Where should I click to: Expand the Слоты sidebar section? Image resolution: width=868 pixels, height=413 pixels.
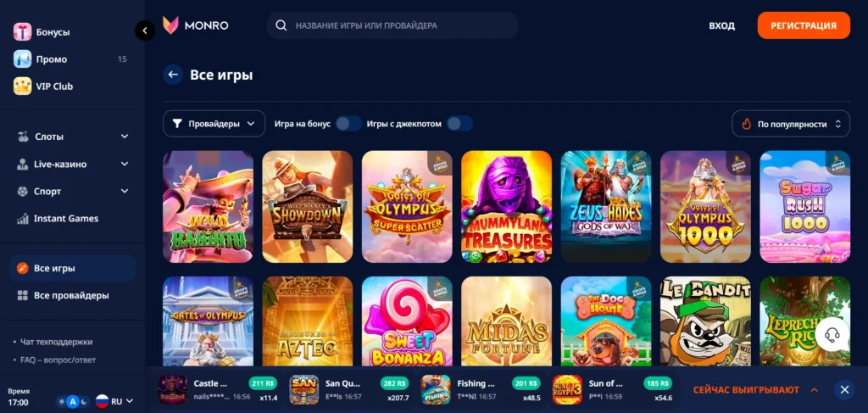(x=73, y=137)
